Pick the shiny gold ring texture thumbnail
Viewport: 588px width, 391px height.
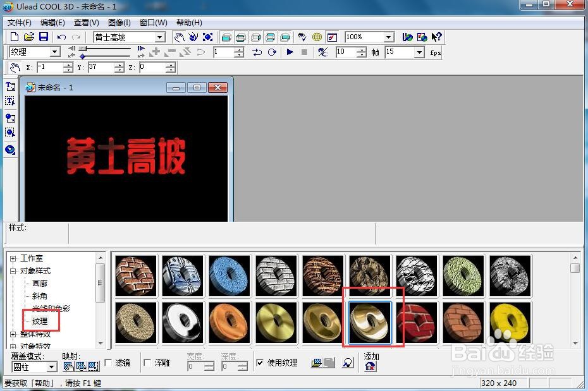click(x=370, y=323)
